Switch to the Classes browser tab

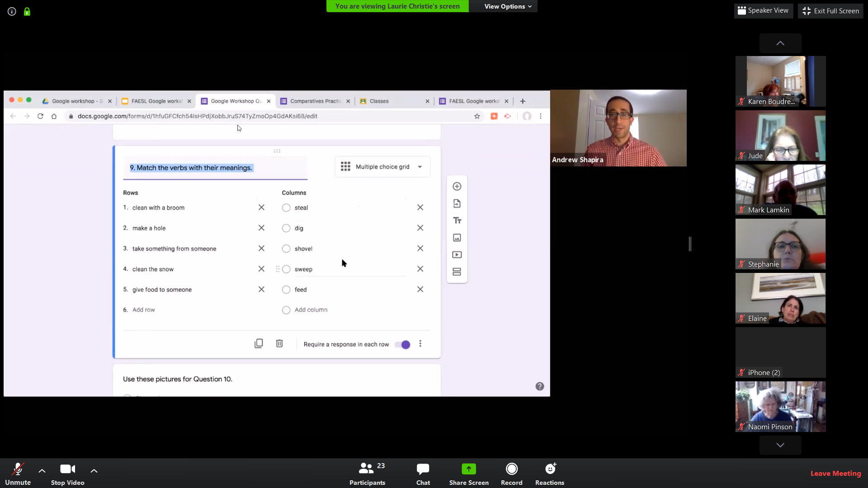379,101
